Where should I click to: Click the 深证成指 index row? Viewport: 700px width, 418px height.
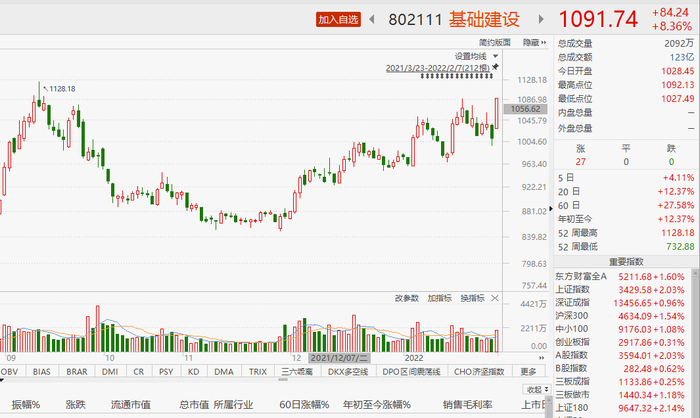pos(622,303)
